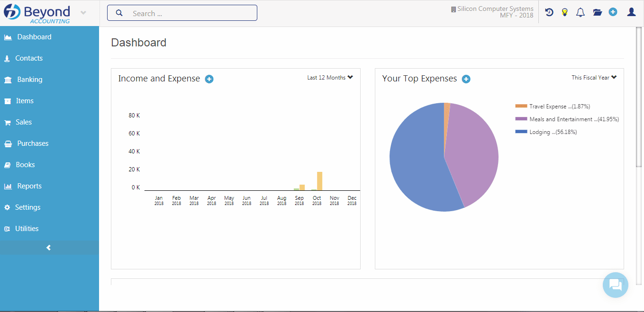Click the quick add plus icon in header
Viewport: 644px width, 312px height.
tap(613, 12)
